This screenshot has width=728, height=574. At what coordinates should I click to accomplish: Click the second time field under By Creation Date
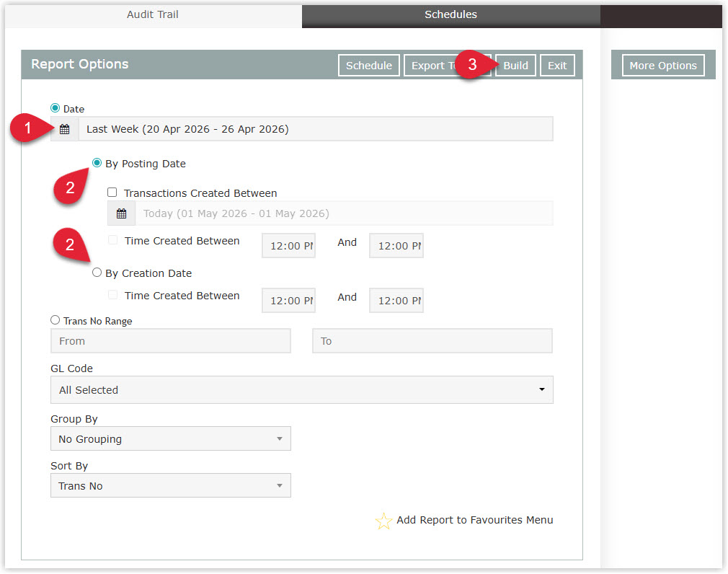[x=396, y=301]
